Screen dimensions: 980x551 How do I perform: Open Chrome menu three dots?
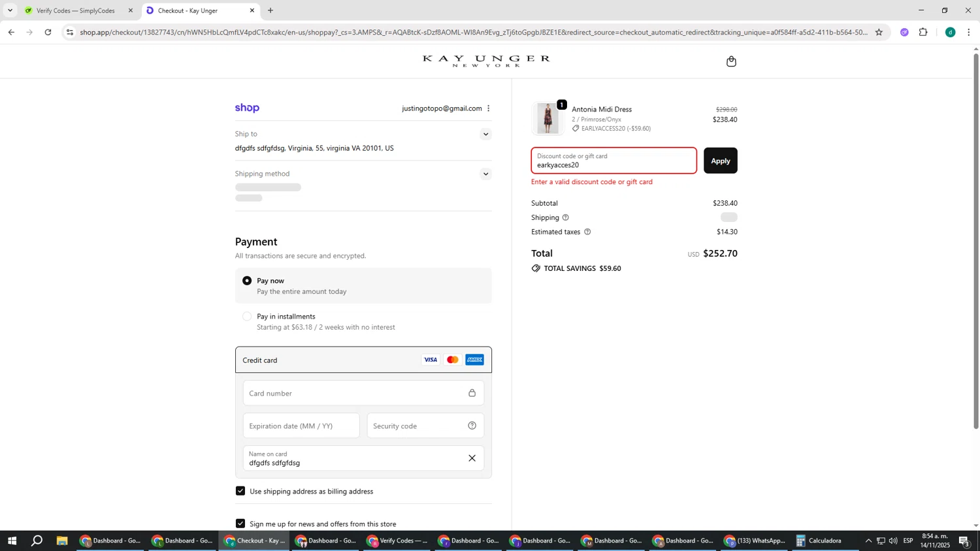coord(969,32)
